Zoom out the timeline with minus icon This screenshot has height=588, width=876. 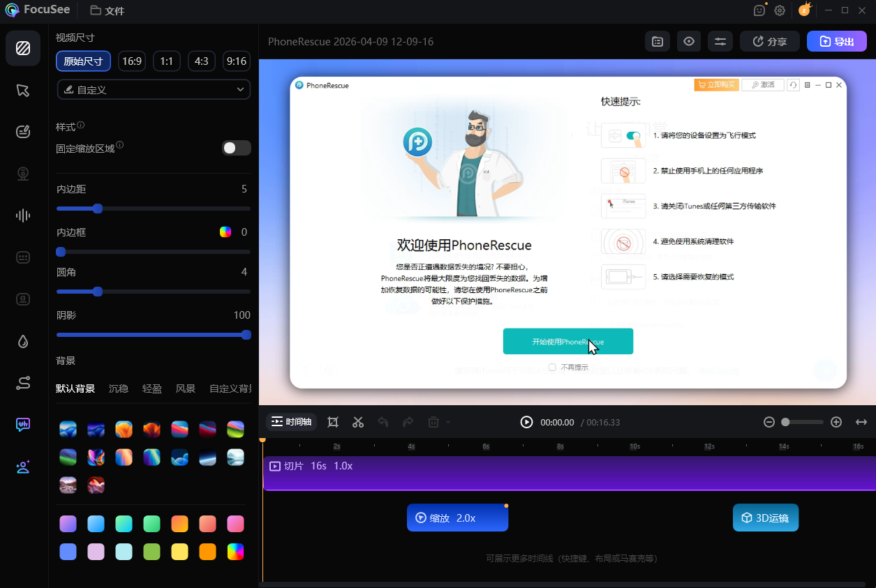click(769, 422)
